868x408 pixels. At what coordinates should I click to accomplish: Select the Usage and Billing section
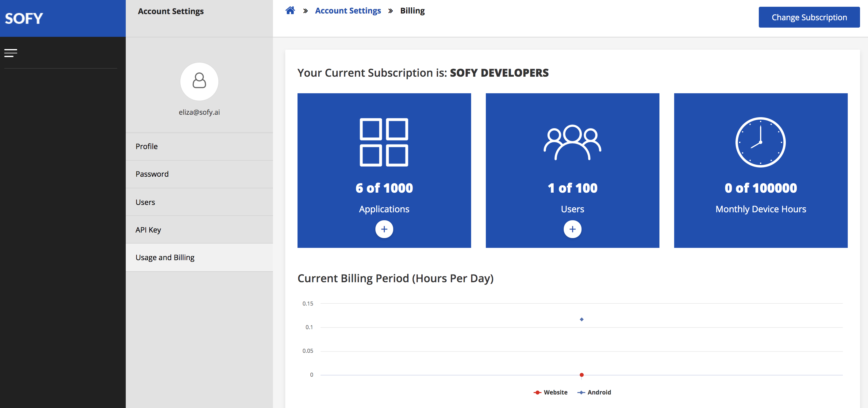[199, 257]
